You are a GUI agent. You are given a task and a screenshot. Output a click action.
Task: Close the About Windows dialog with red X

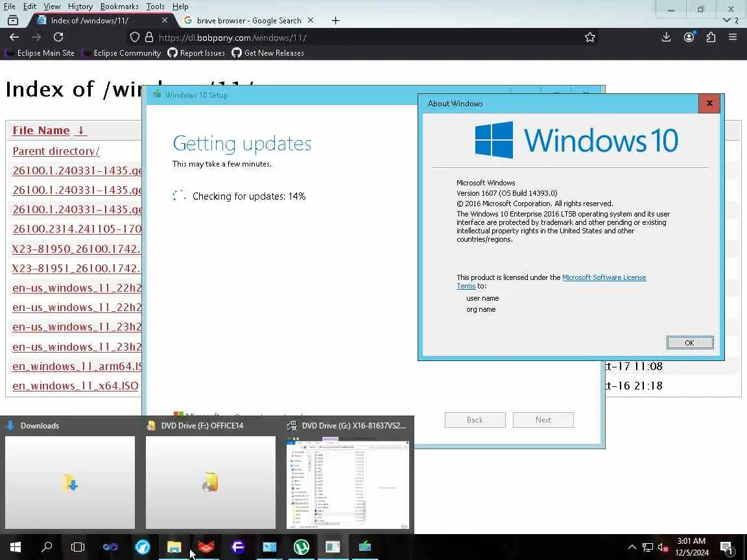tap(709, 103)
